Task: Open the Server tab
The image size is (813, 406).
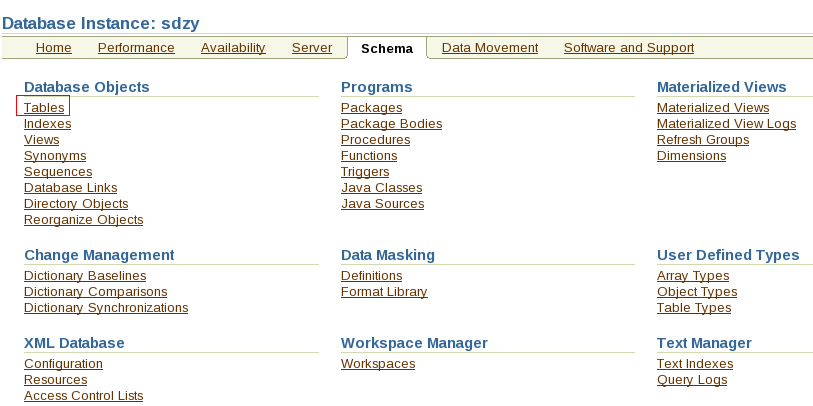Action: (x=311, y=48)
